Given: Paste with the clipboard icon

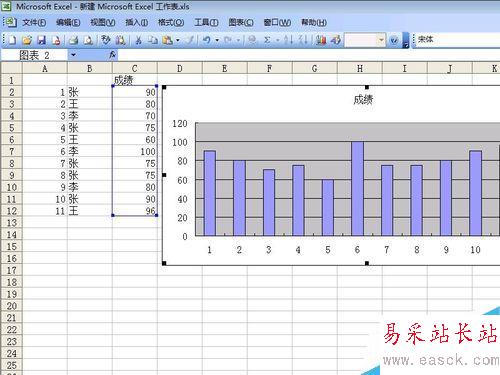Looking at the screenshot, I should pos(167,40).
